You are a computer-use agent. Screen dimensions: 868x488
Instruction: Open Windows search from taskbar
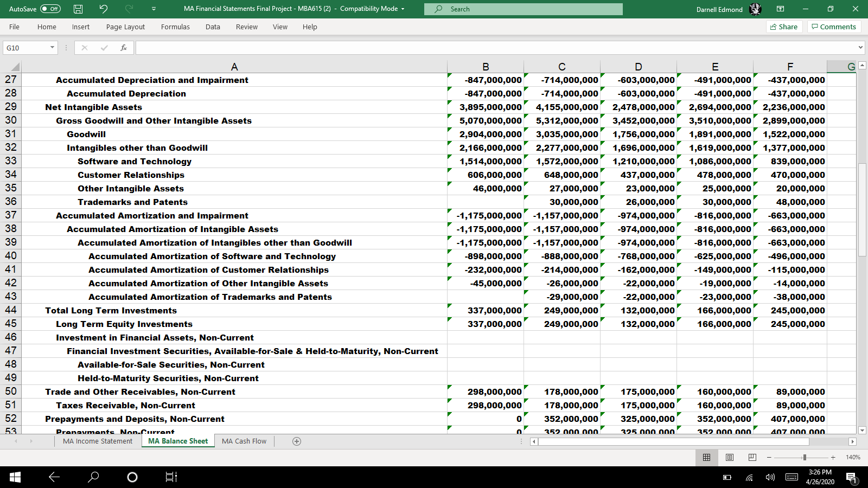click(93, 477)
